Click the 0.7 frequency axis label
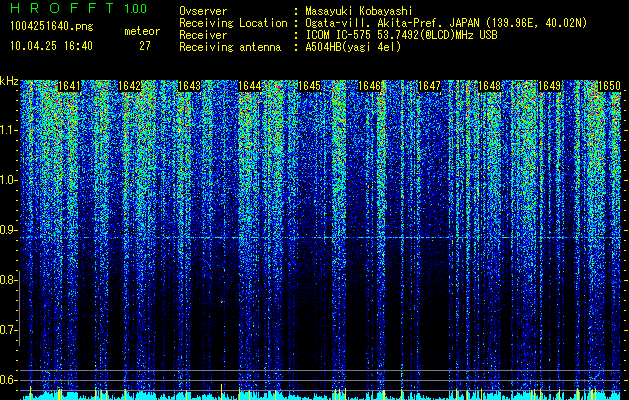Screen dimensions: 629x400 [x=8, y=330]
